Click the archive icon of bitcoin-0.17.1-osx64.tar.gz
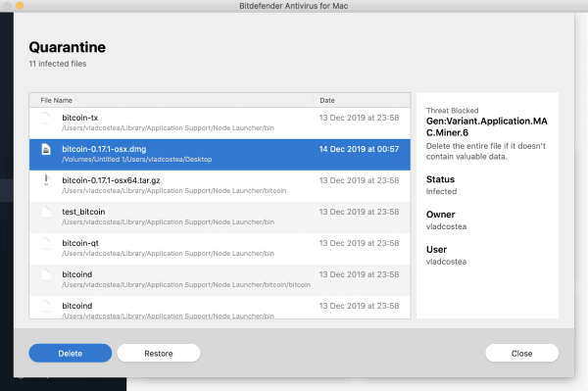The height and width of the screenshot is (391, 588). point(46,180)
